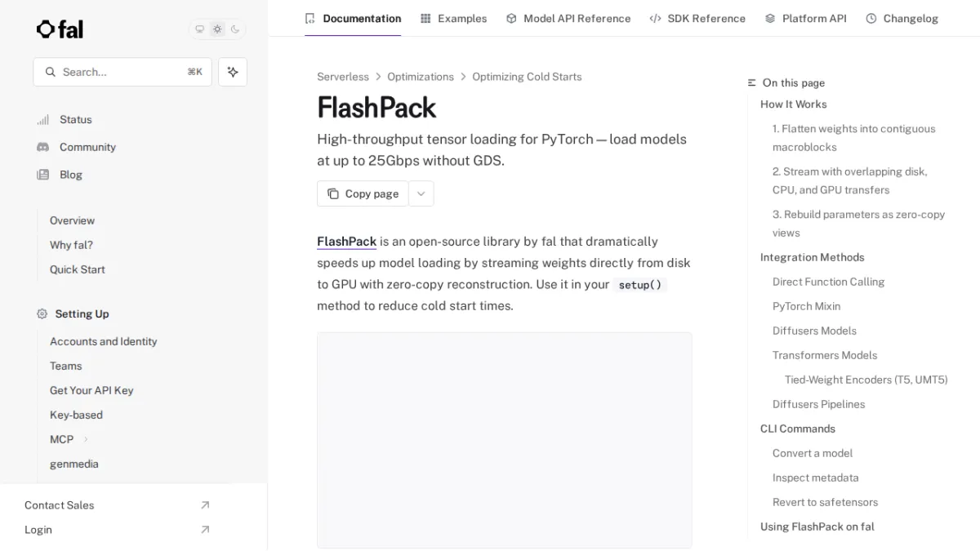
Task: Open the Blog link
Action: coord(71,175)
